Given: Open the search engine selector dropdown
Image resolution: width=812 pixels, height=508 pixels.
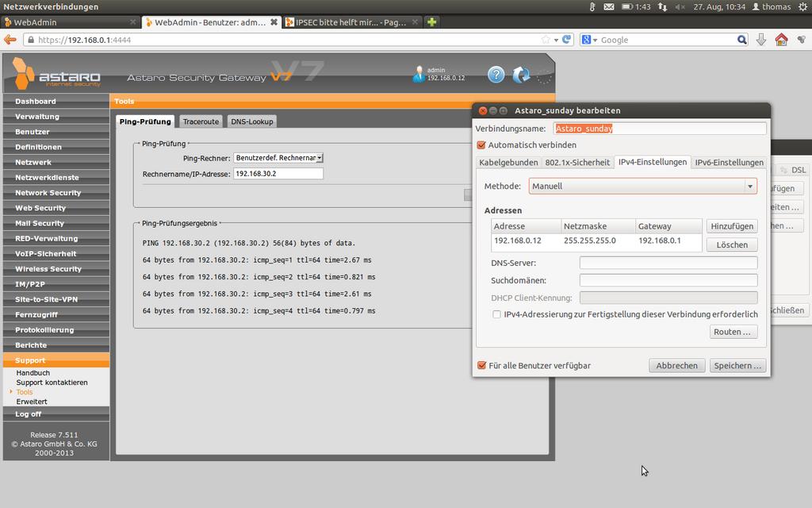Looking at the screenshot, I should 590,39.
